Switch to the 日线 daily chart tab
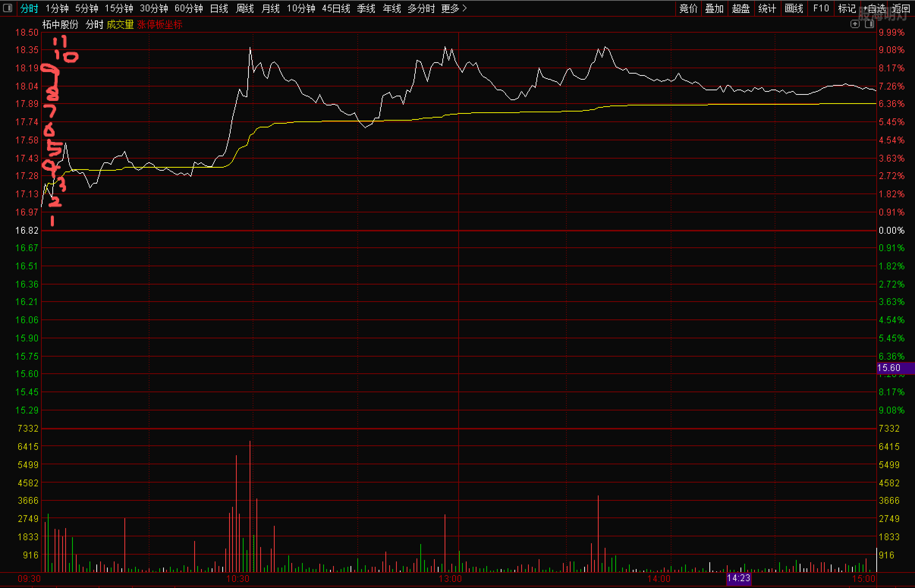 tap(219, 8)
